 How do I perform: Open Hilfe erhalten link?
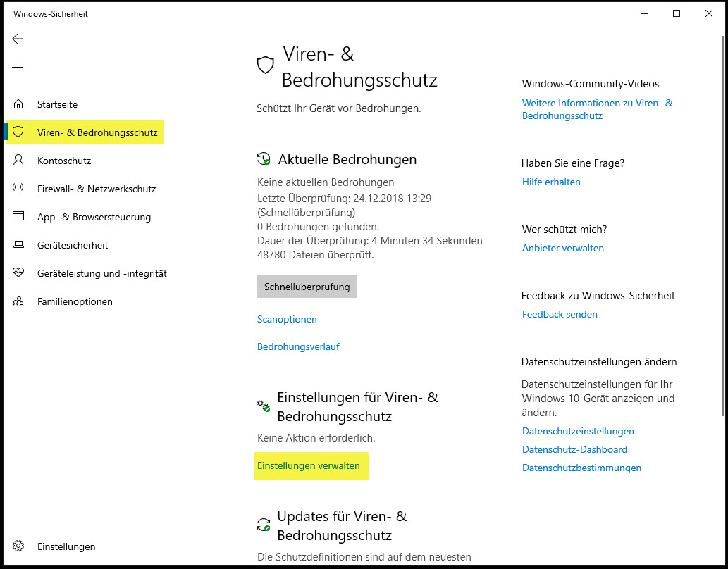[551, 182]
